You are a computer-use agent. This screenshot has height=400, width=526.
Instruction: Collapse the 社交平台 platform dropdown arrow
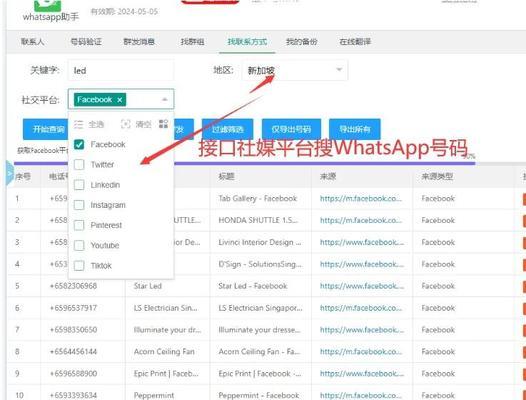point(164,100)
